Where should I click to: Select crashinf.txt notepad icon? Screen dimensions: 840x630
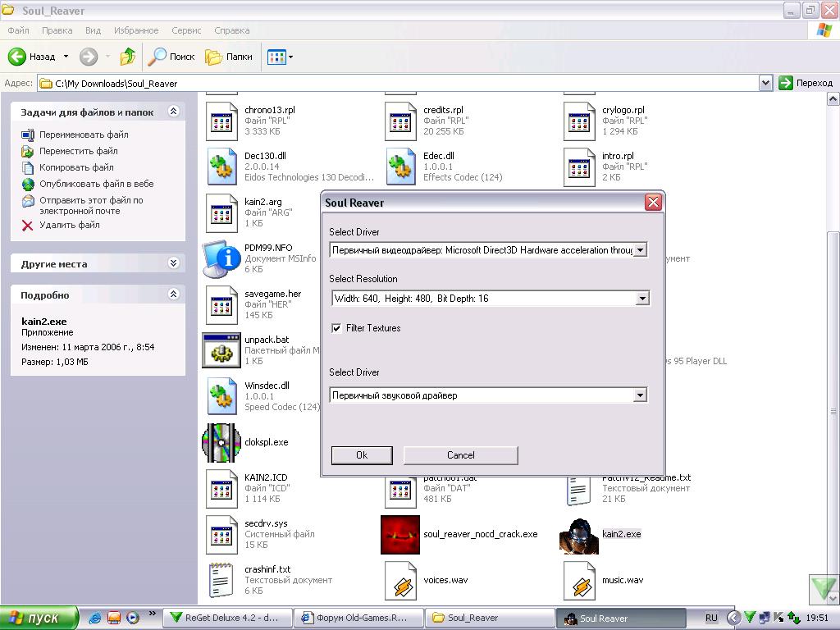click(221, 580)
